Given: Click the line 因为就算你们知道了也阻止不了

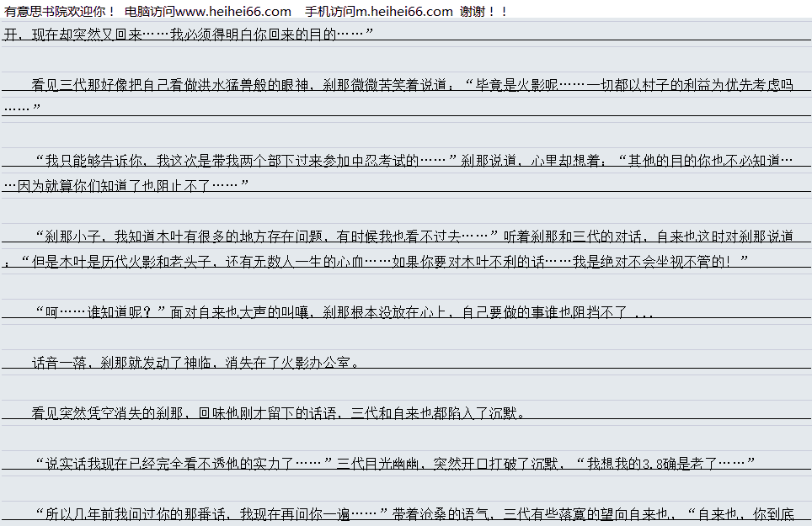Looking at the screenshot, I should tap(126, 185).
